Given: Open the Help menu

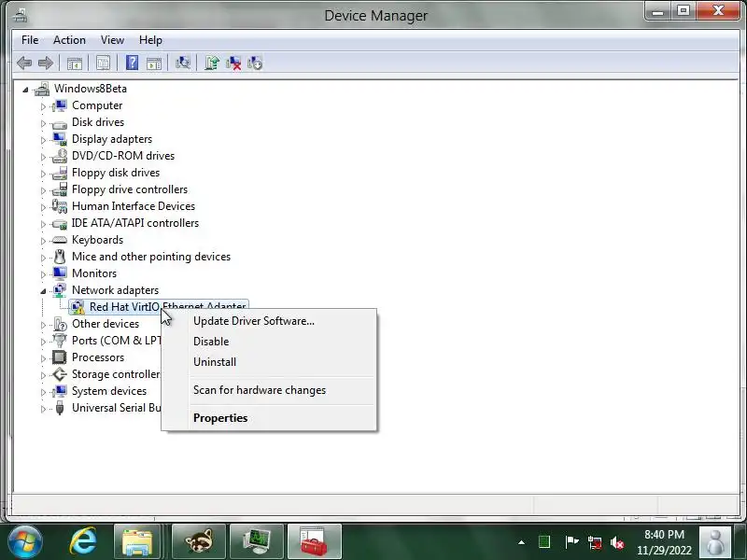Looking at the screenshot, I should (150, 40).
